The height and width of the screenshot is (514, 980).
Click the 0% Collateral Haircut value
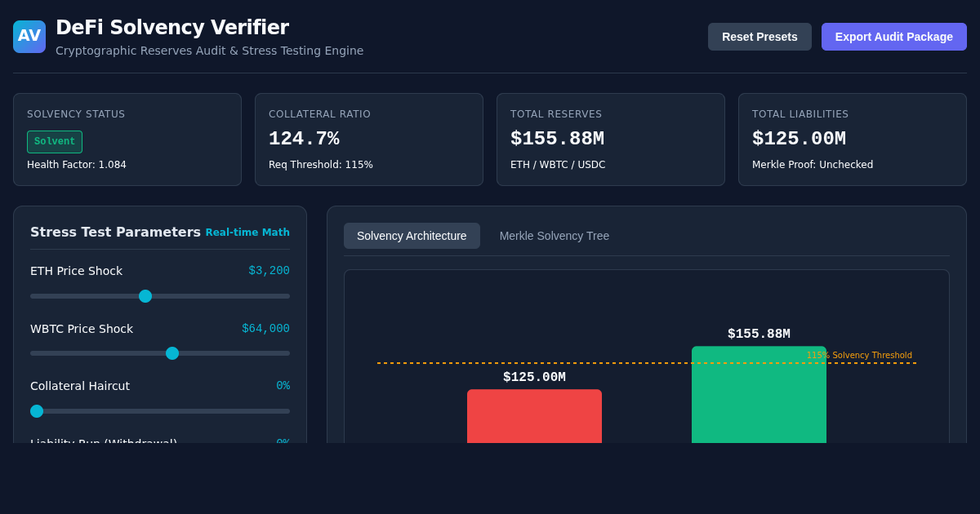[x=283, y=386]
